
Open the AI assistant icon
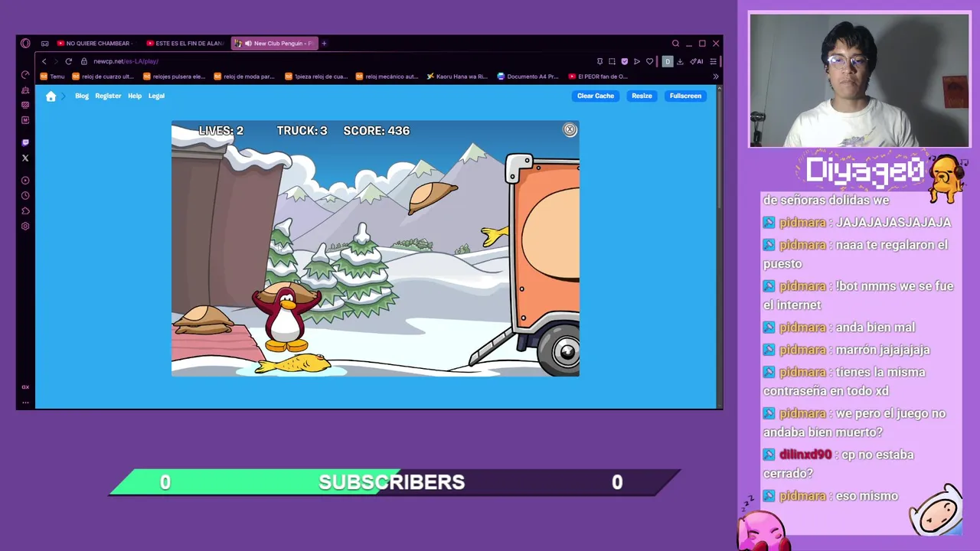(x=697, y=61)
